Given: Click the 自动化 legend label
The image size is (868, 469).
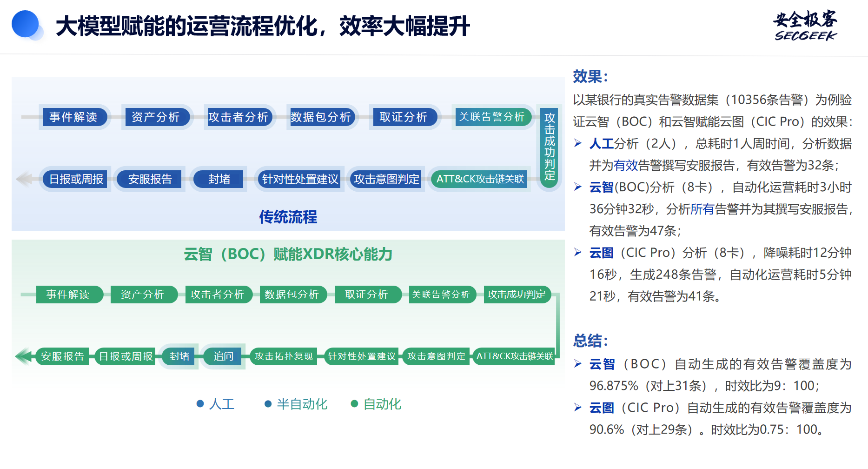Looking at the screenshot, I should point(382,404).
